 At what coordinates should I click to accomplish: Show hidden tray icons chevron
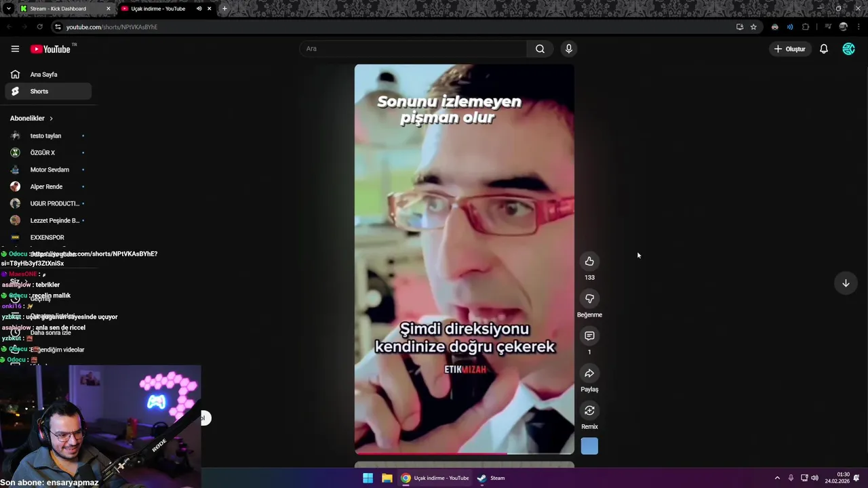pos(777,478)
